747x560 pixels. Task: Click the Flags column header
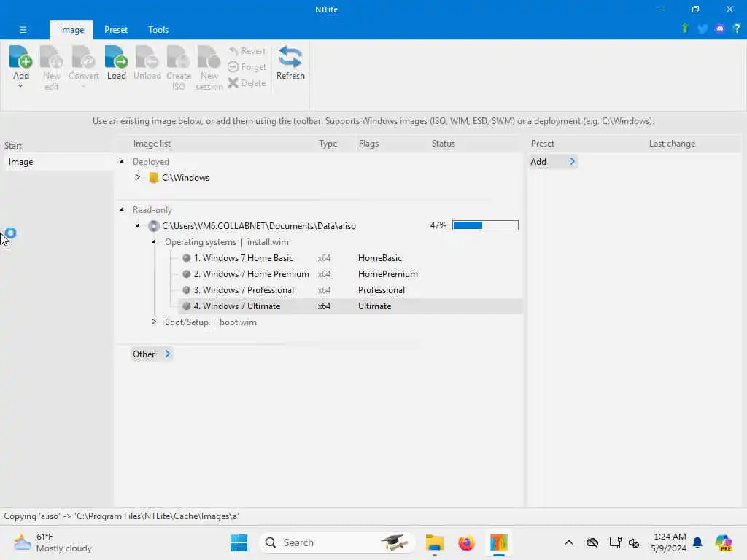click(368, 144)
